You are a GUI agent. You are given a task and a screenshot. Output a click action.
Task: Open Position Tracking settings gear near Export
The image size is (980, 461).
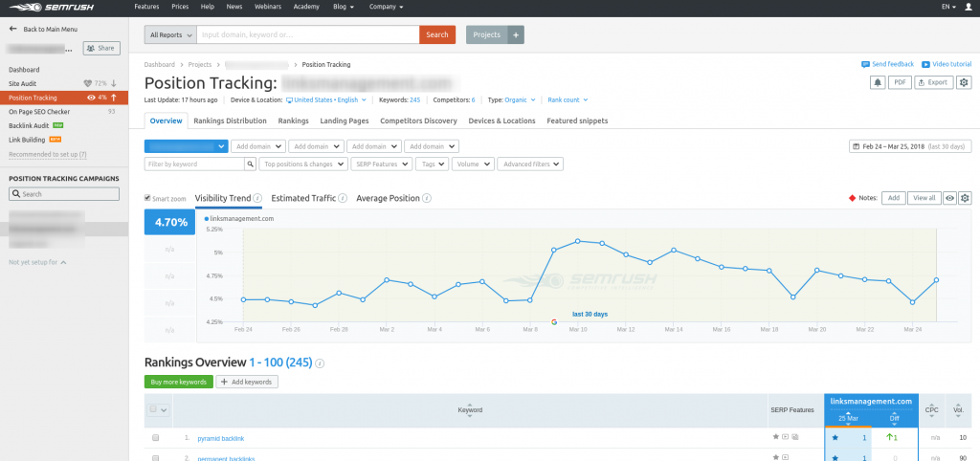pos(964,82)
